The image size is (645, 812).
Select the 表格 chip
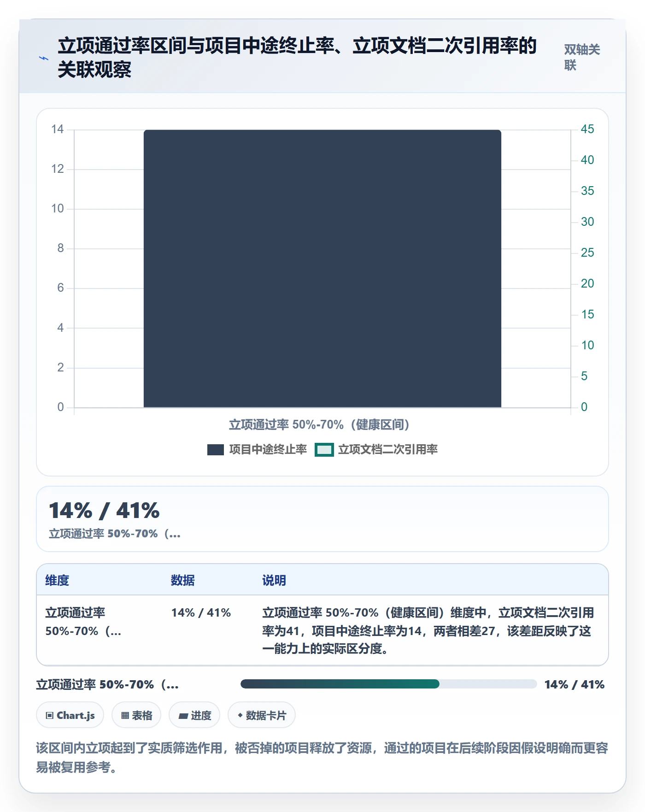point(136,715)
